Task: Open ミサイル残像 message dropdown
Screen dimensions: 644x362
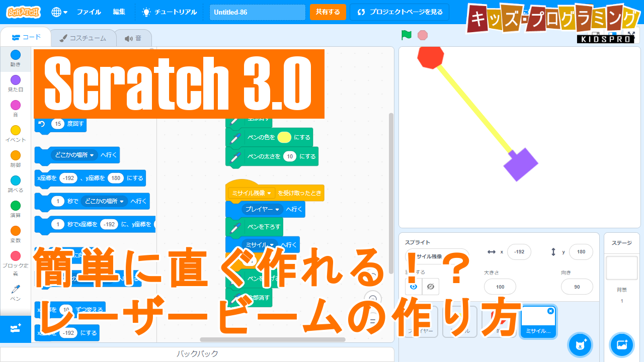Action: [252, 193]
